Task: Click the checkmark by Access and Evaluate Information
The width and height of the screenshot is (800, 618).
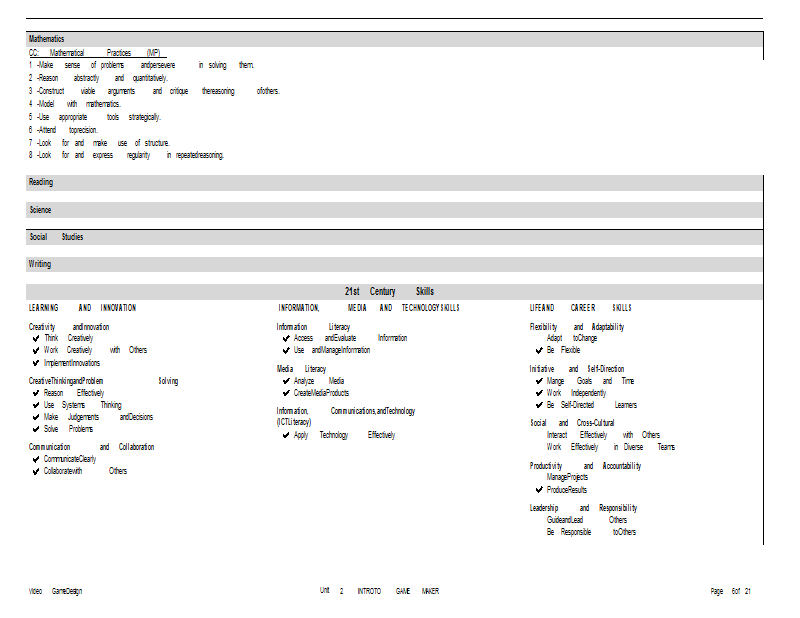Action: pyautogui.click(x=286, y=338)
